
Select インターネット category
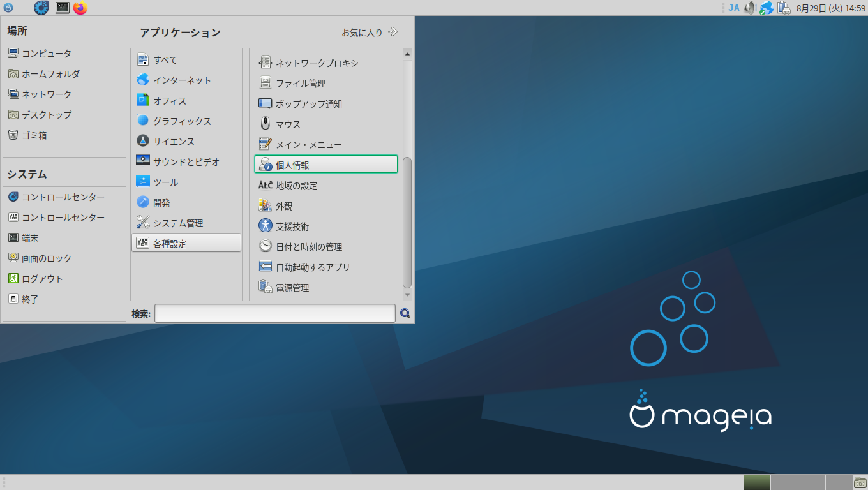(186, 80)
